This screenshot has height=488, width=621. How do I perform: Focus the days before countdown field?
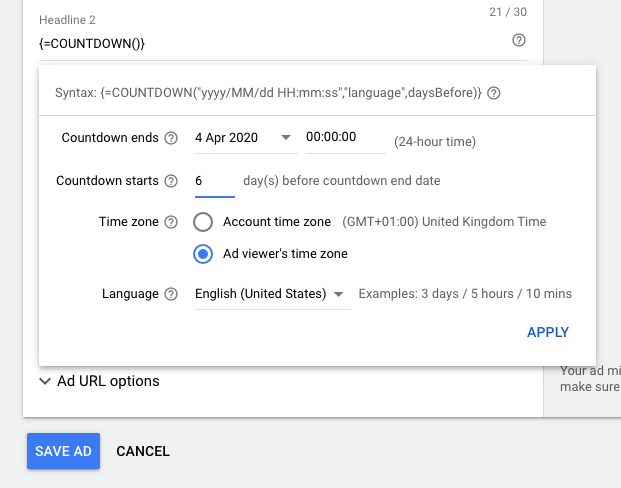pyautogui.click(x=214, y=181)
